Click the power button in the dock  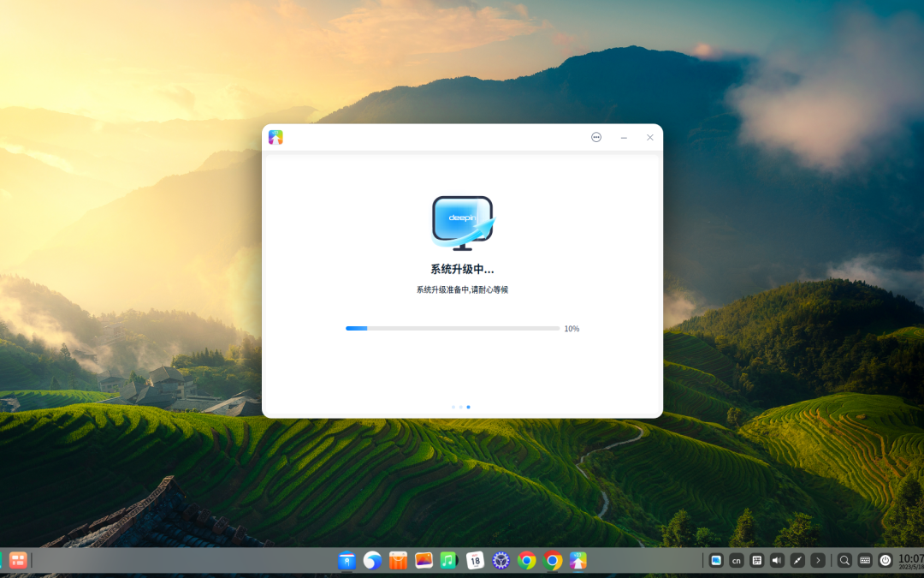pos(885,560)
